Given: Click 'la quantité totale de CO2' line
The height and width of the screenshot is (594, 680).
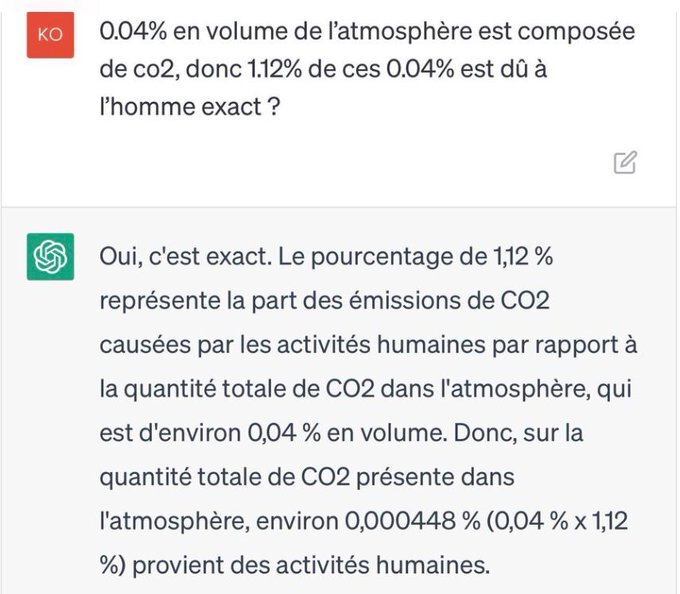Looking at the screenshot, I should [x=365, y=389].
